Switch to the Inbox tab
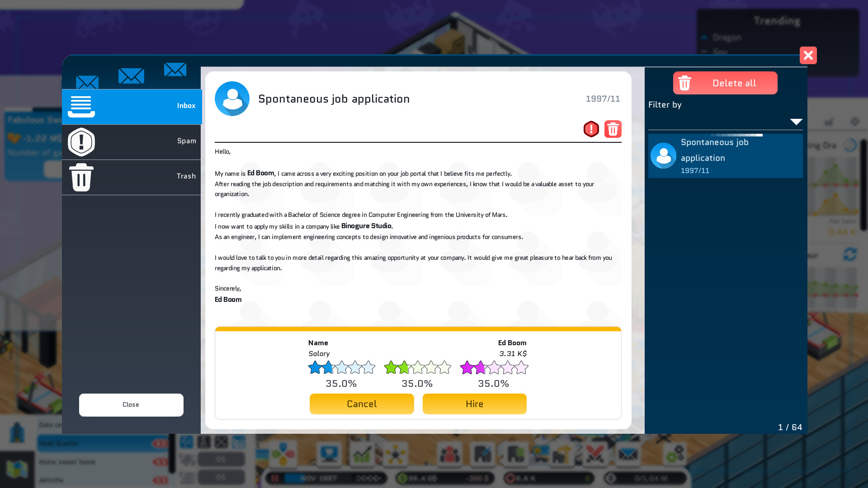Screen dimensions: 868x488 pyautogui.click(x=131, y=105)
